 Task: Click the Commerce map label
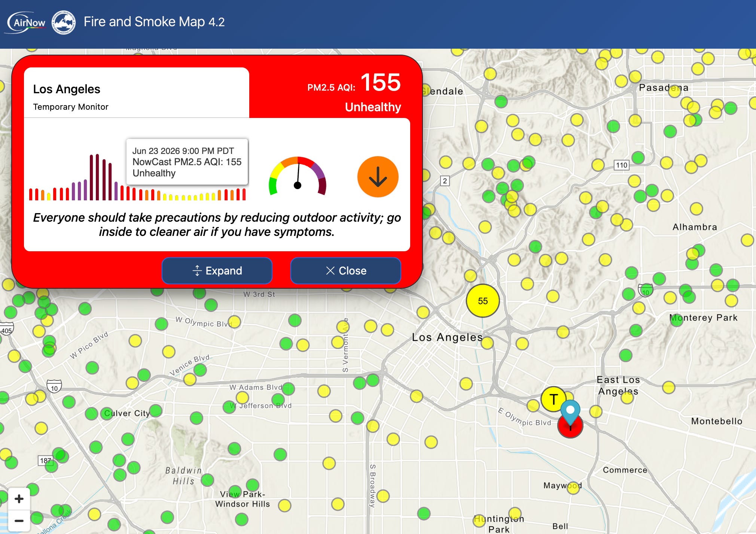tap(625, 470)
